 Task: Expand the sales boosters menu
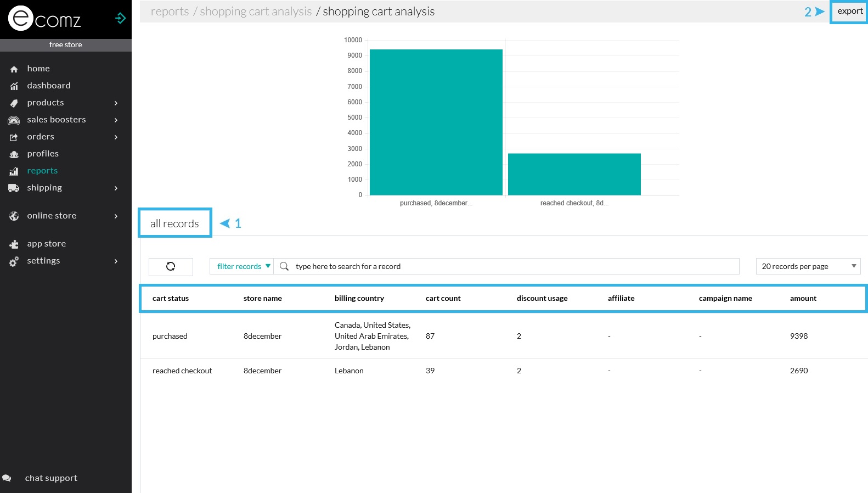[57, 120]
